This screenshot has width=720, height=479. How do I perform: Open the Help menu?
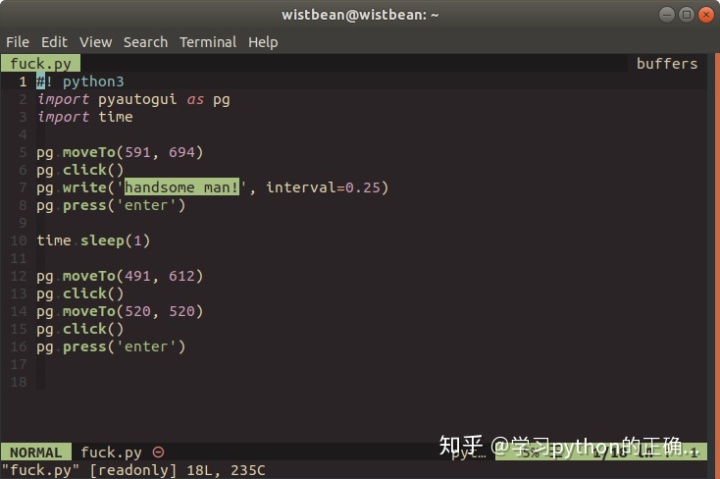coord(263,42)
